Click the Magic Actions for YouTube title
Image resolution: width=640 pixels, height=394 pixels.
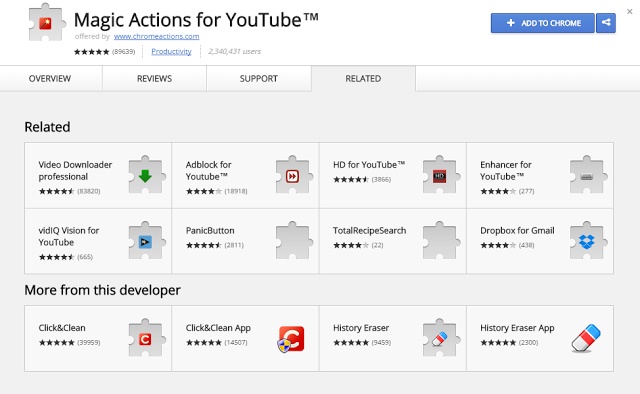(196, 20)
